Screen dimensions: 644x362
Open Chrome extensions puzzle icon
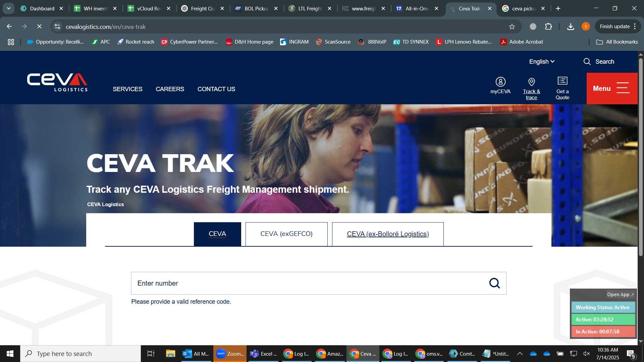coord(548,26)
